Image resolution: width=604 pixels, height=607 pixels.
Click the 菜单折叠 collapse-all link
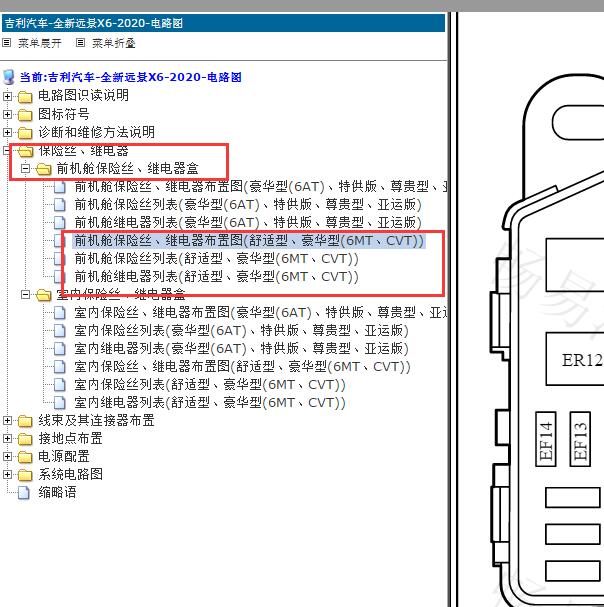coord(113,43)
